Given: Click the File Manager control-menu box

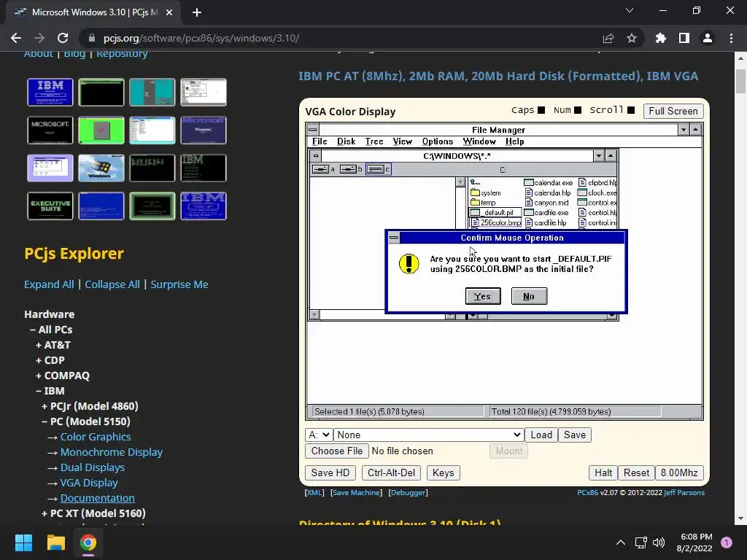Looking at the screenshot, I should point(312,130).
